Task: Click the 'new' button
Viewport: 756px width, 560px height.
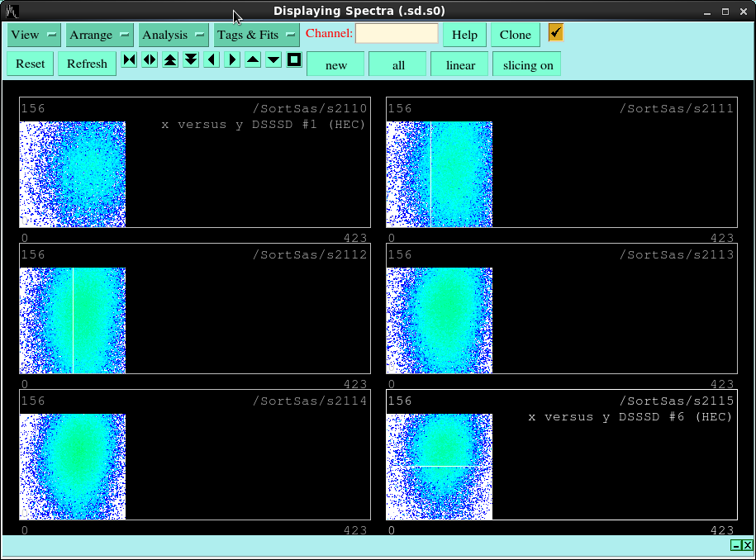Action: pos(335,65)
